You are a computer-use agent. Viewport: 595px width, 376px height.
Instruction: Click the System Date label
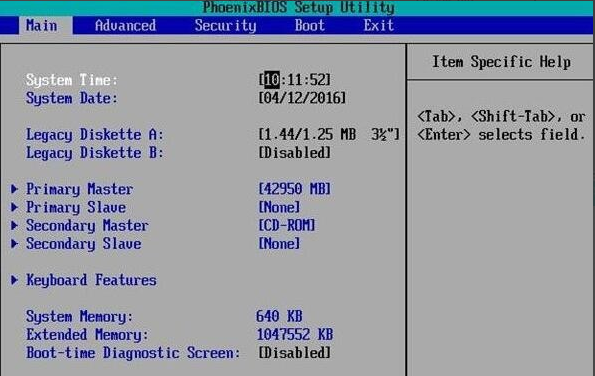[72, 98]
